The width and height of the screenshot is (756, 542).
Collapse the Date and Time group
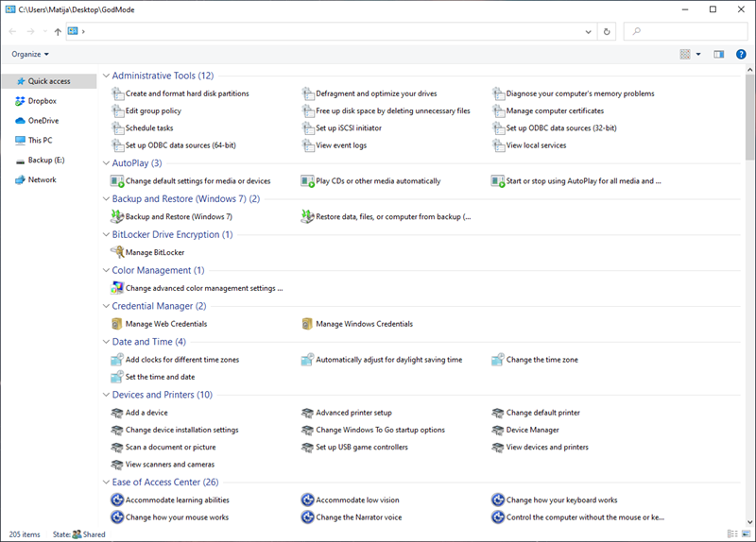click(x=105, y=342)
